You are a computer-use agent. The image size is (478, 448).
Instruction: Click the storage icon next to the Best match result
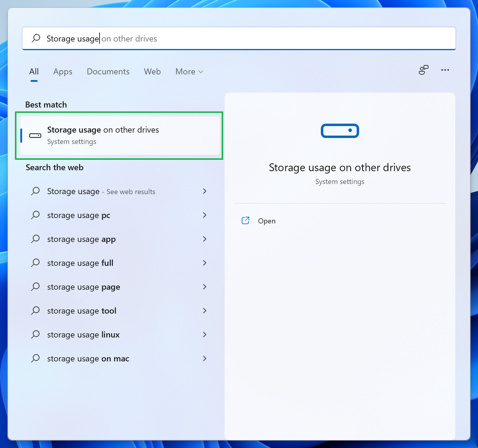[x=35, y=135]
